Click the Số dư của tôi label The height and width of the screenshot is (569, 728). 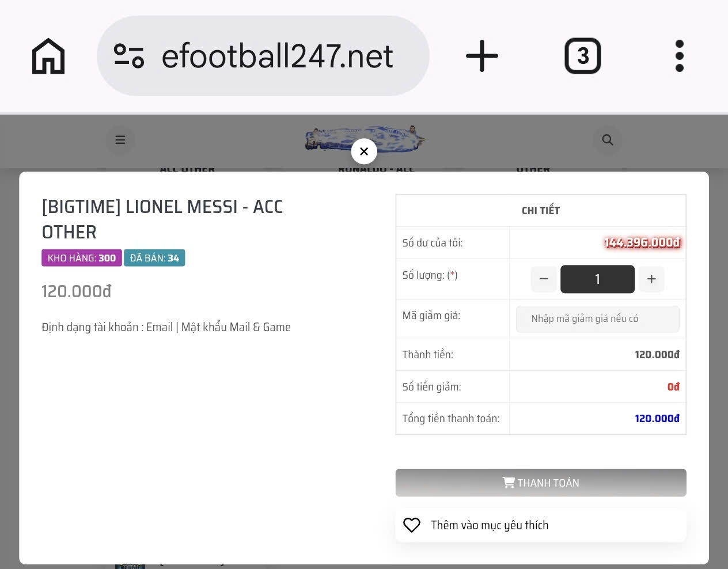pyautogui.click(x=433, y=243)
